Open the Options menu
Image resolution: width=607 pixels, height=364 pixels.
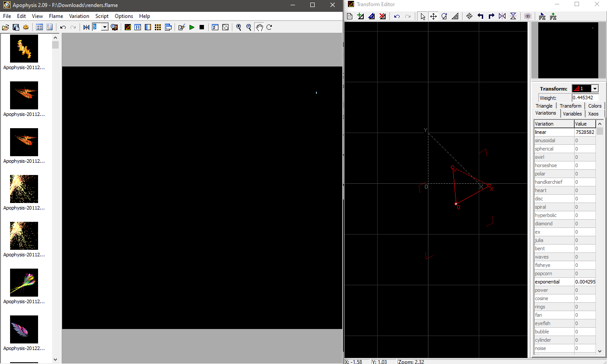click(x=124, y=16)
